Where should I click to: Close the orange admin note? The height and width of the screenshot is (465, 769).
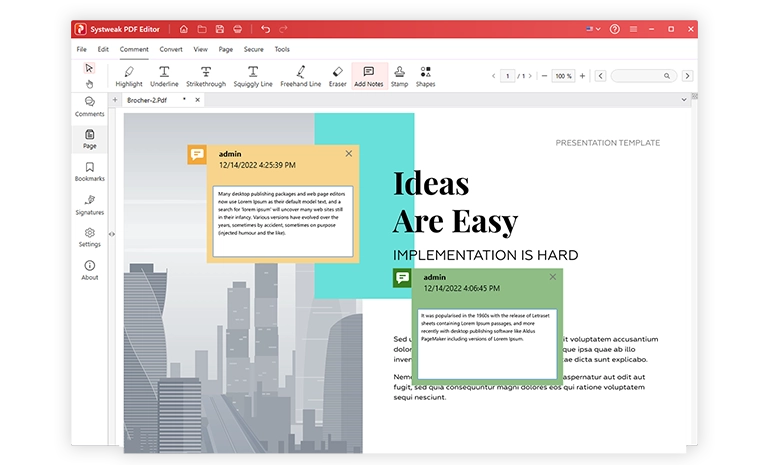349,154
